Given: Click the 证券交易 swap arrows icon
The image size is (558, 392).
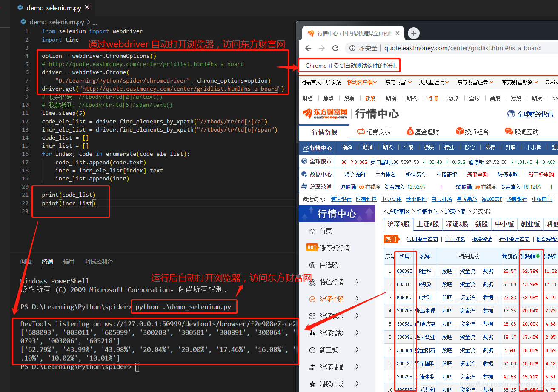Looking at the screenshot, I should pyautogui.click(x=361, y=132).
